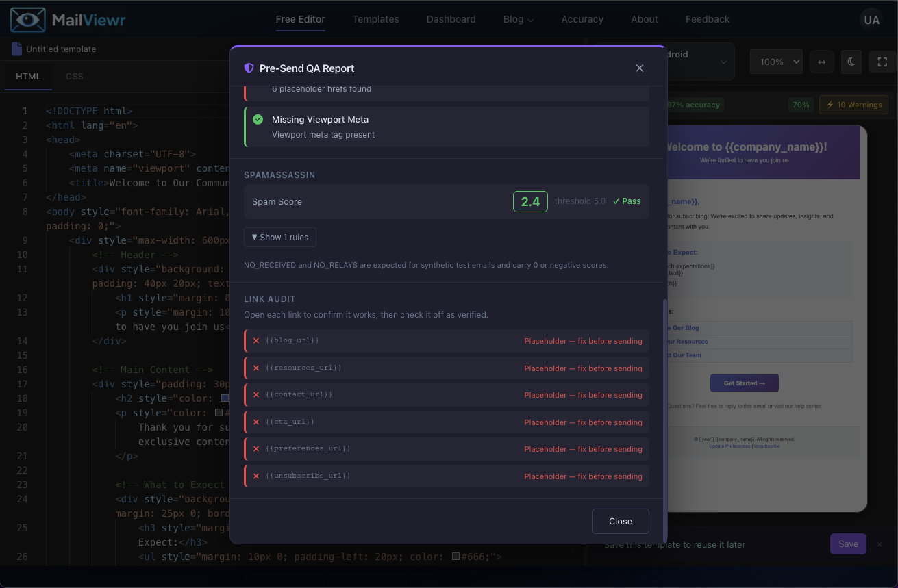
Task: Click red X icon for {{contact_url}}
Action: pyautogui.click(x=256, y=394)
